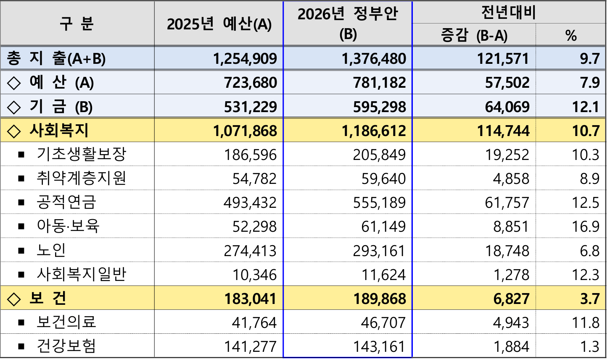Click the value 54,782
This screenshot has height=364, width=610.
pyautogui.click(x=255, y=179)
